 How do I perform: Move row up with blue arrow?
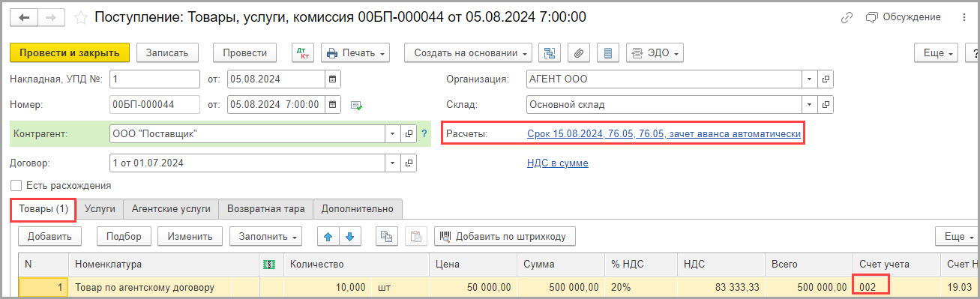coord(327,236)
